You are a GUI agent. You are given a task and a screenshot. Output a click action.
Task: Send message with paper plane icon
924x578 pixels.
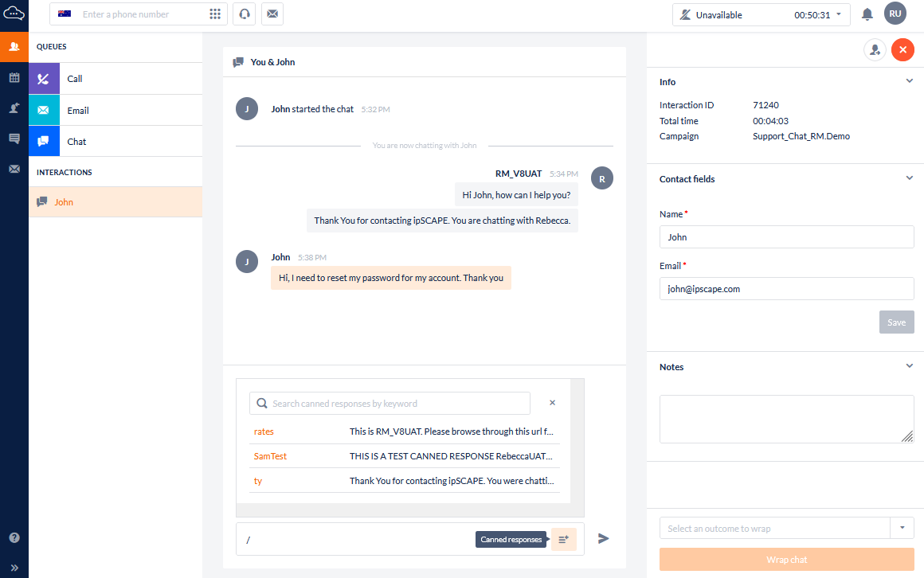pyautogui.click(x=604, y=539)
